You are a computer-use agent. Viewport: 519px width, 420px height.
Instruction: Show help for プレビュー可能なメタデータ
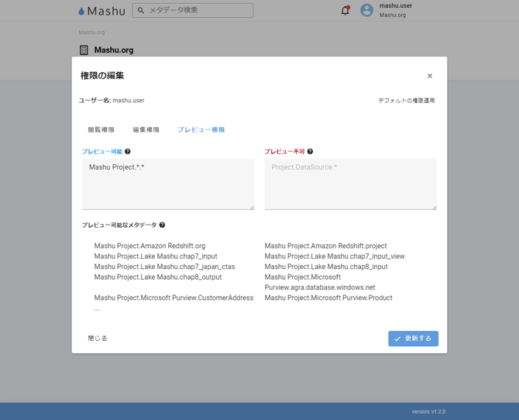(162, 225)
